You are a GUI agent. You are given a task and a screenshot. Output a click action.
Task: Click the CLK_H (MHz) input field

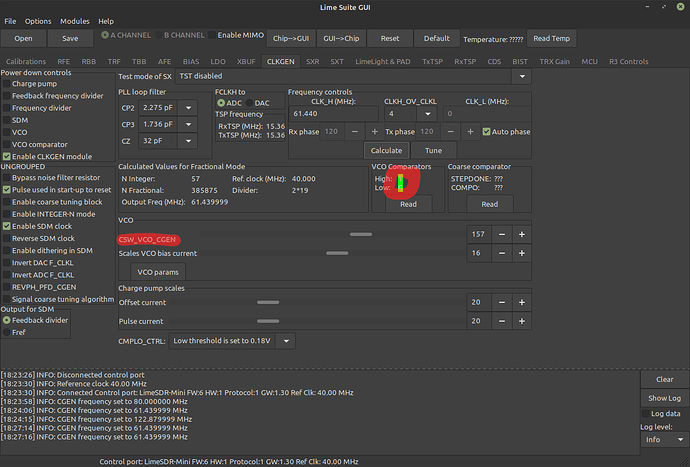coord(334,114)
